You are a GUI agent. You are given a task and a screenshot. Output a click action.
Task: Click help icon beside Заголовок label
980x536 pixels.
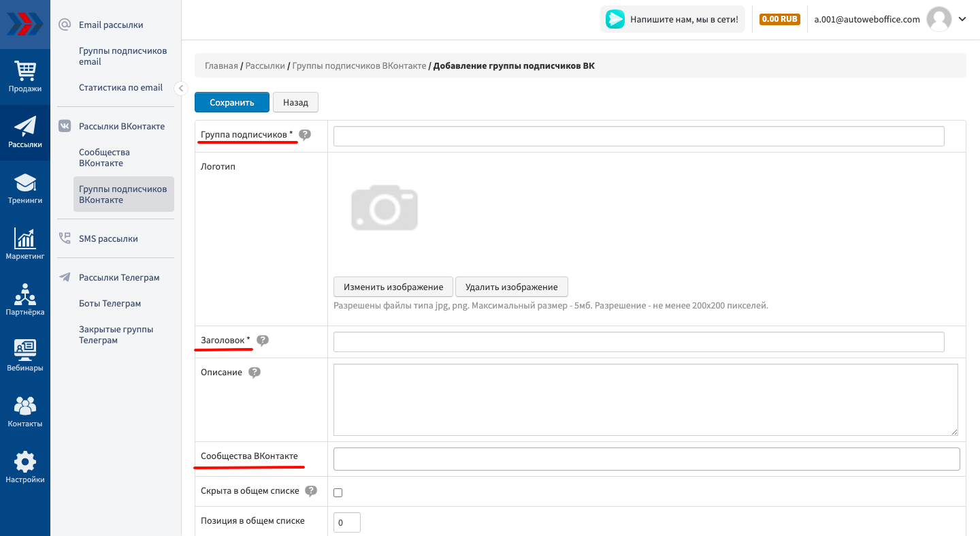coord(263,341)
